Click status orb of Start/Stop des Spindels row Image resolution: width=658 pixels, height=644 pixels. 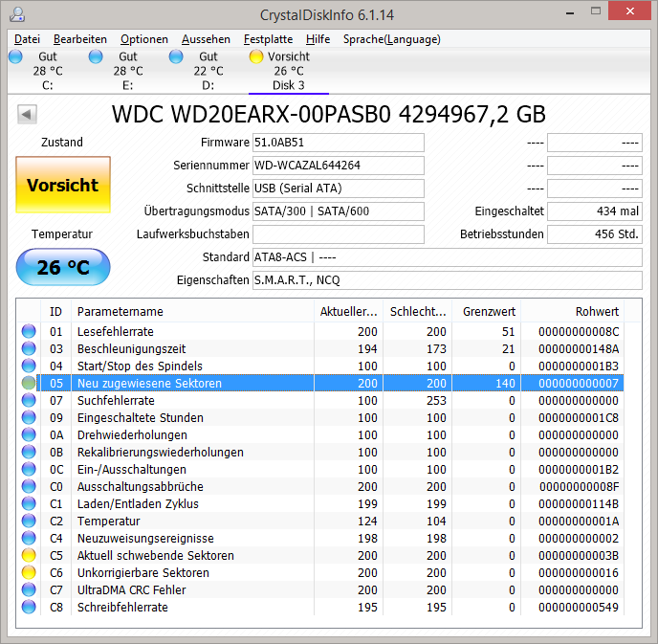click(29, 366)
